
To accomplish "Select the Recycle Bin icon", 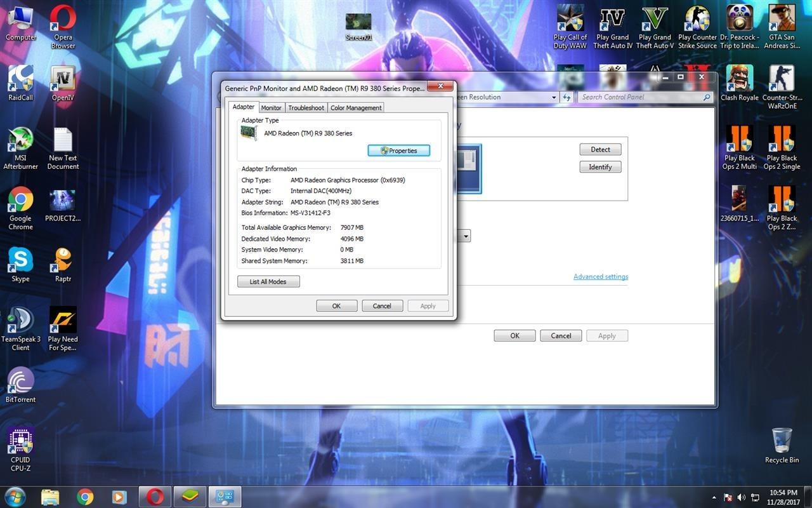I will [x=782, y=445].
